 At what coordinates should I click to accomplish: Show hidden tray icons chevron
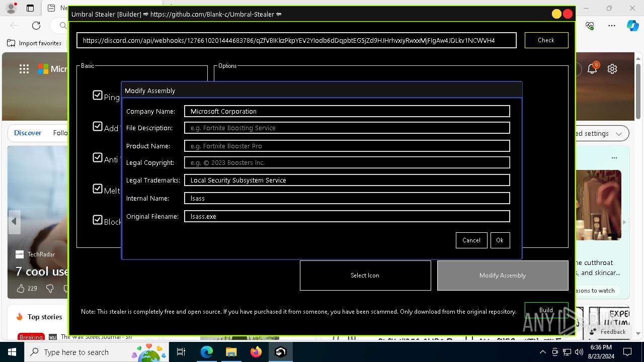543,352
